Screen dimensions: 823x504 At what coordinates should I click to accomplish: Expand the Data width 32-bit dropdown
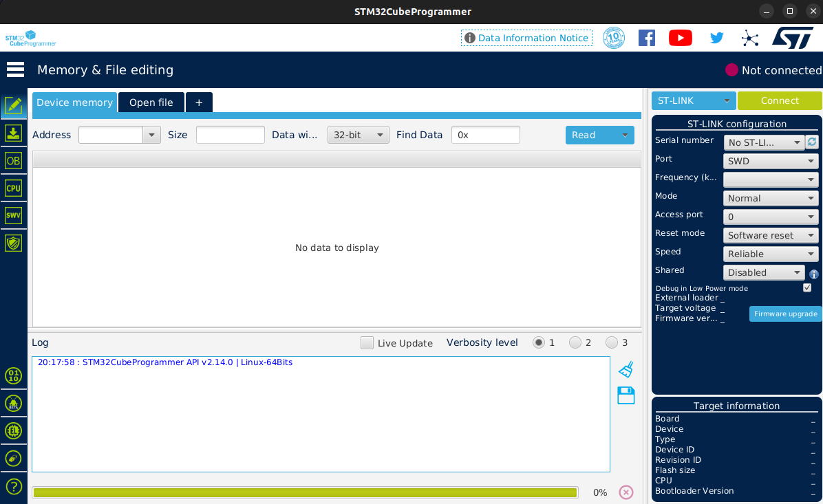coord(358,135)
